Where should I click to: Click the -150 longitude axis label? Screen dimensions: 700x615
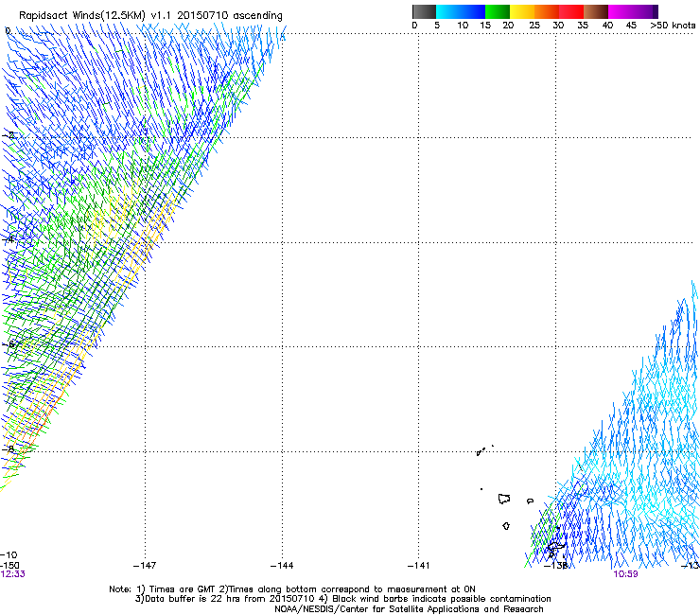[9, 566]
